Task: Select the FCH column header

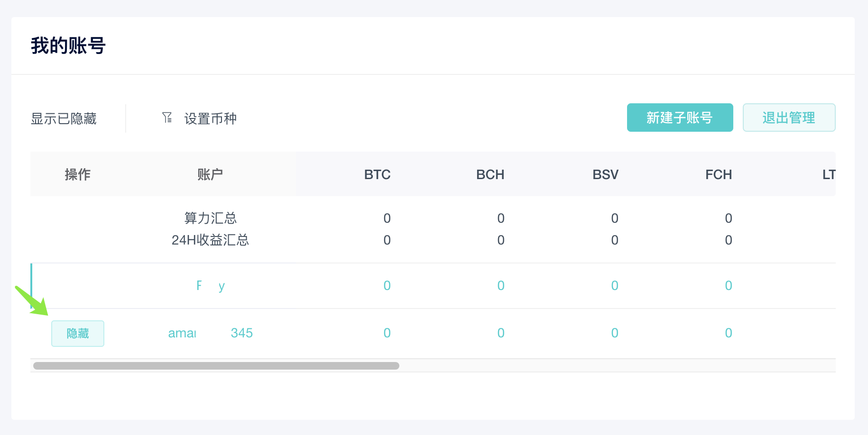Action: (x=719, y=175)
